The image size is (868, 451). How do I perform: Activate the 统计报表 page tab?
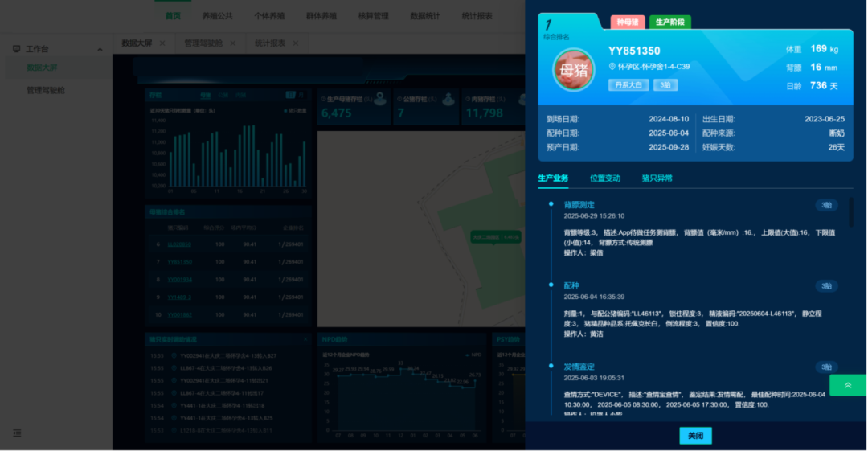[270, 43]
